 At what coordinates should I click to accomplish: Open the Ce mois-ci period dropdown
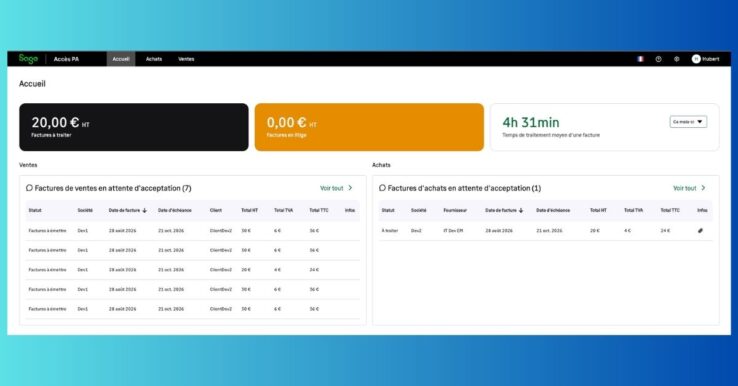(x=688, y=122)
